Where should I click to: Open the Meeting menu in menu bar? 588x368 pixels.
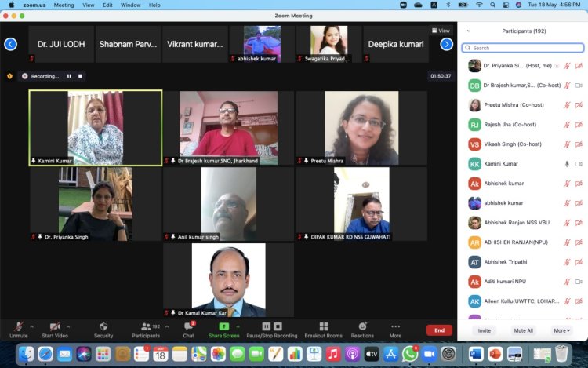coord(64,5)
